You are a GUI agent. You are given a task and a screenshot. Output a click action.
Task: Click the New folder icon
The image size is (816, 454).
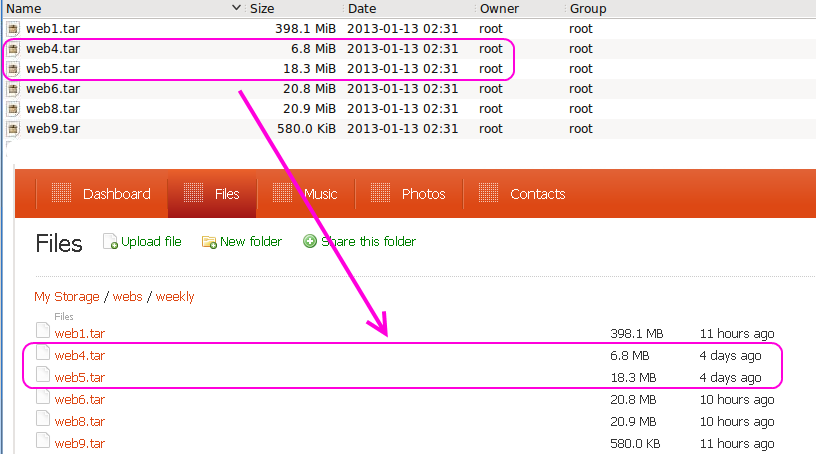pyautogui.click(x=209, y=242)
